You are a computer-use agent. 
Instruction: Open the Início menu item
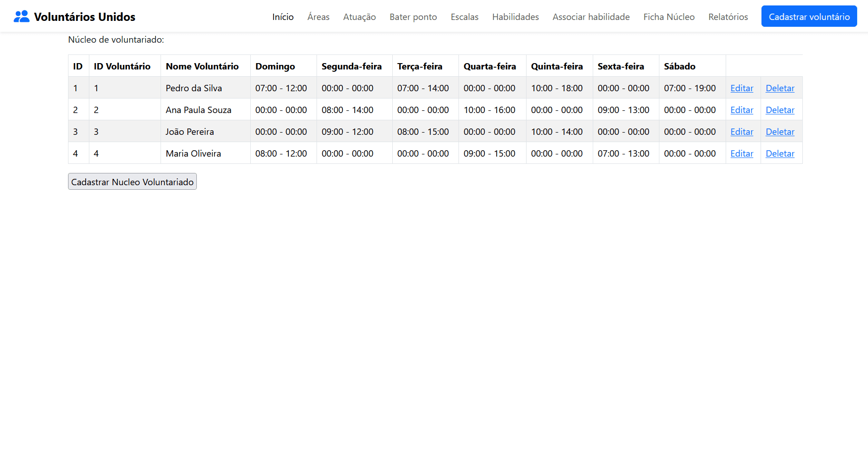283,17
